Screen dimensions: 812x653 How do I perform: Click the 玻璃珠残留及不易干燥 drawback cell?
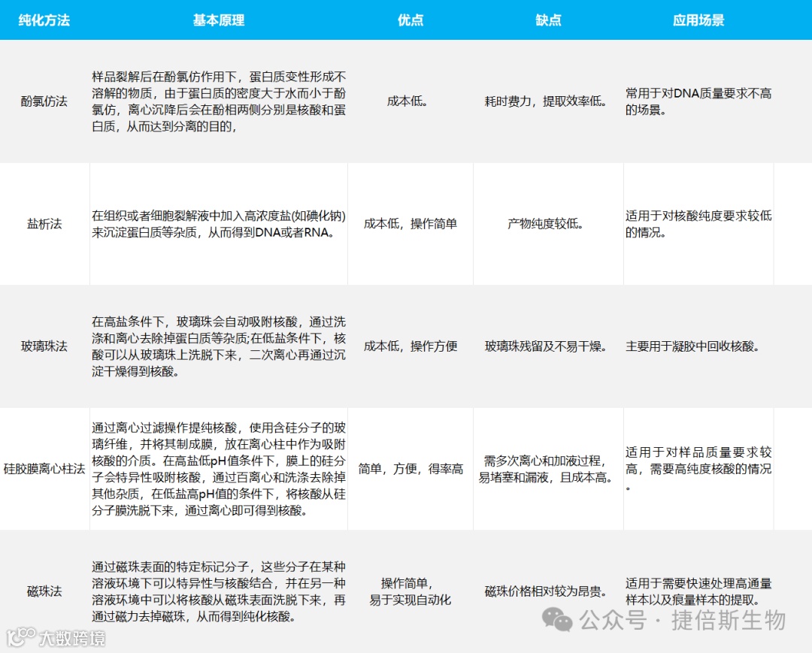click(547, 346)
